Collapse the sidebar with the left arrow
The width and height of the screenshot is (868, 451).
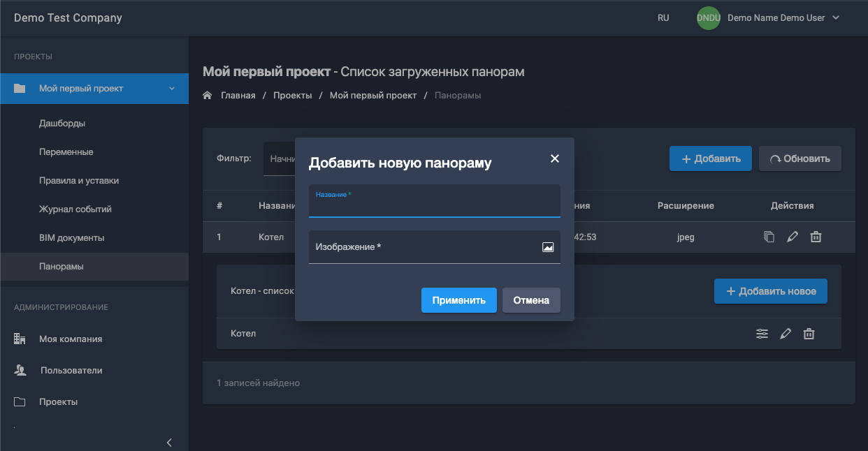[169, 442]
